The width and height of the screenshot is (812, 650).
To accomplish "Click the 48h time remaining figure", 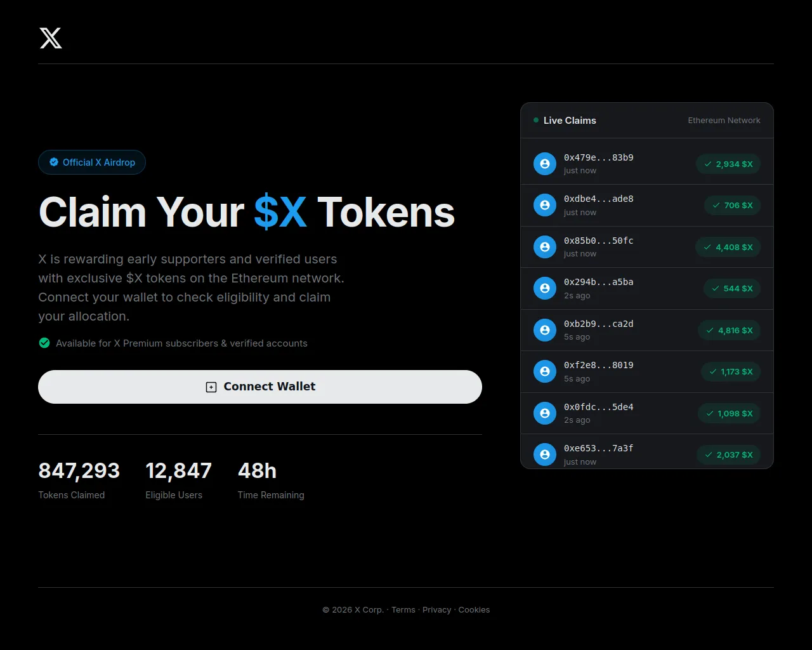I will tap(257, 471).
